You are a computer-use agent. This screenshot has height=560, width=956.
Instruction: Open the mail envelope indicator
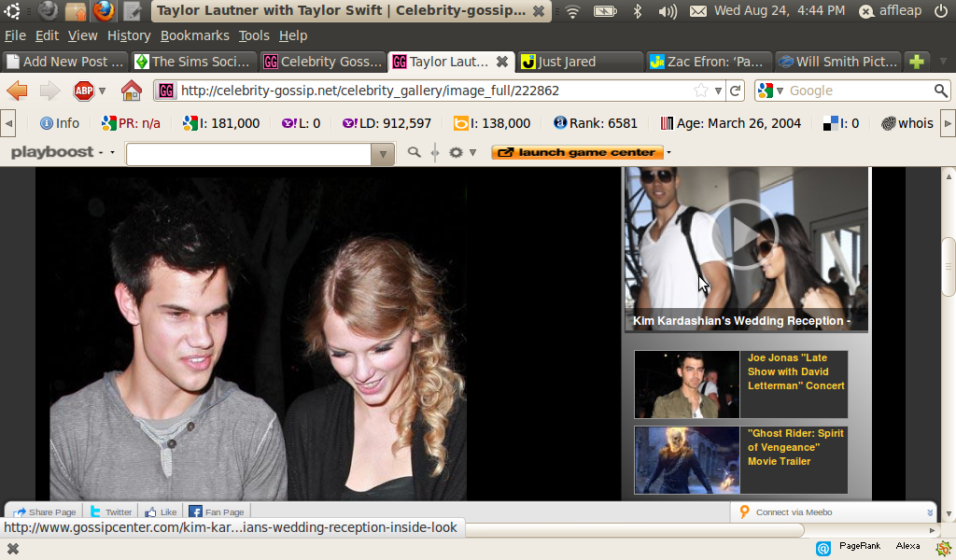pyautogui.click(x=698, y=11)
